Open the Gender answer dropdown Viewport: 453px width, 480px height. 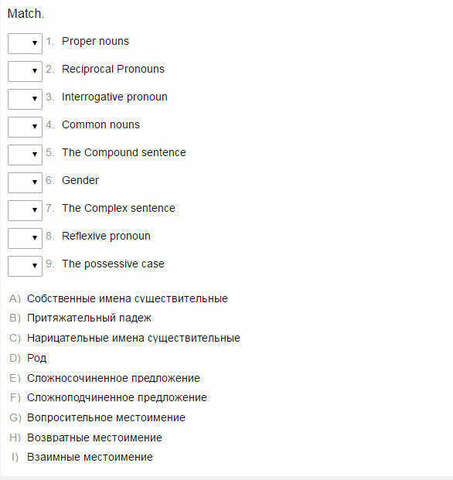coord(25,182)
